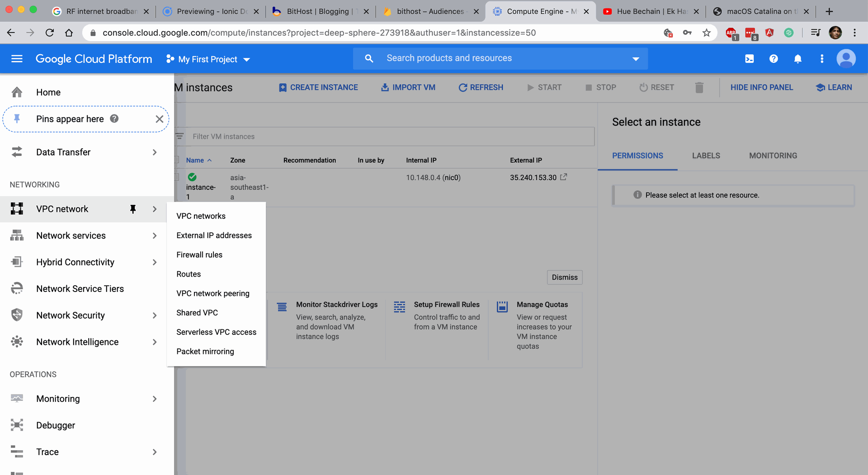The width and height of the screenshot is (868, 475).
Task: Click the password key icon in address bar
Action: [x=687, y=33]
